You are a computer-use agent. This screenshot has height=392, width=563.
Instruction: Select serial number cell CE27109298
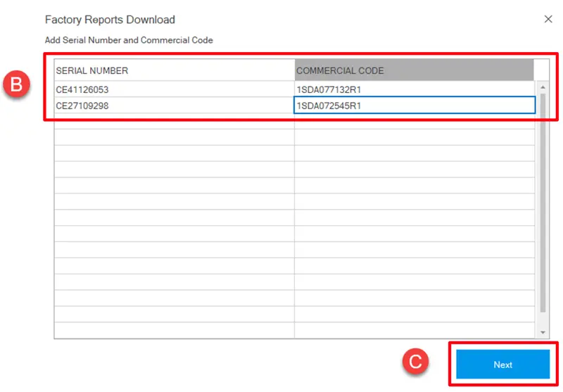tap(174, 106)
